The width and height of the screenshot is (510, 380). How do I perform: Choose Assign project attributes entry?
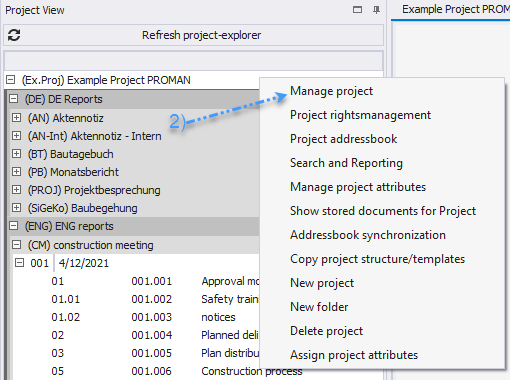coord(354,355)
